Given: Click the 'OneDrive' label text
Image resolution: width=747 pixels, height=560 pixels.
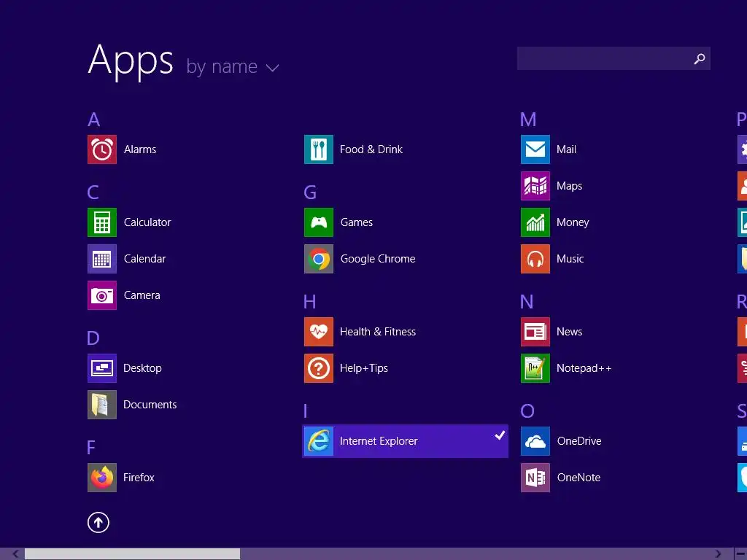Looking at the screenshot, I should tap(579, 441).
